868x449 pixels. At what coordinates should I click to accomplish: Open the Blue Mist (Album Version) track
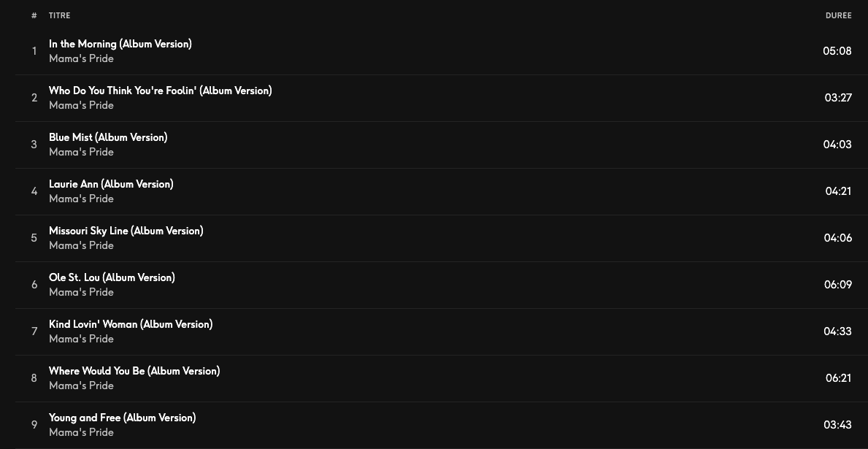108,137
